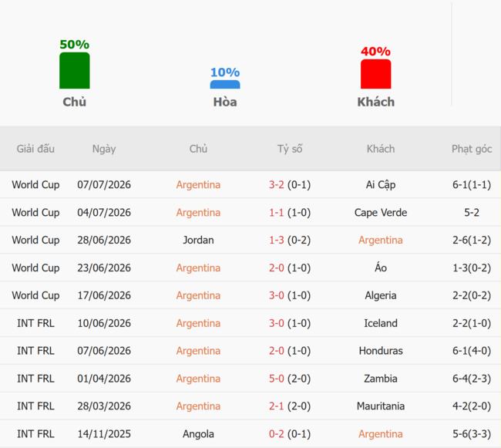Open the Jordan team link
This screenshot has width=501, height=448.
pyautogui.click(x=198, y=240)
